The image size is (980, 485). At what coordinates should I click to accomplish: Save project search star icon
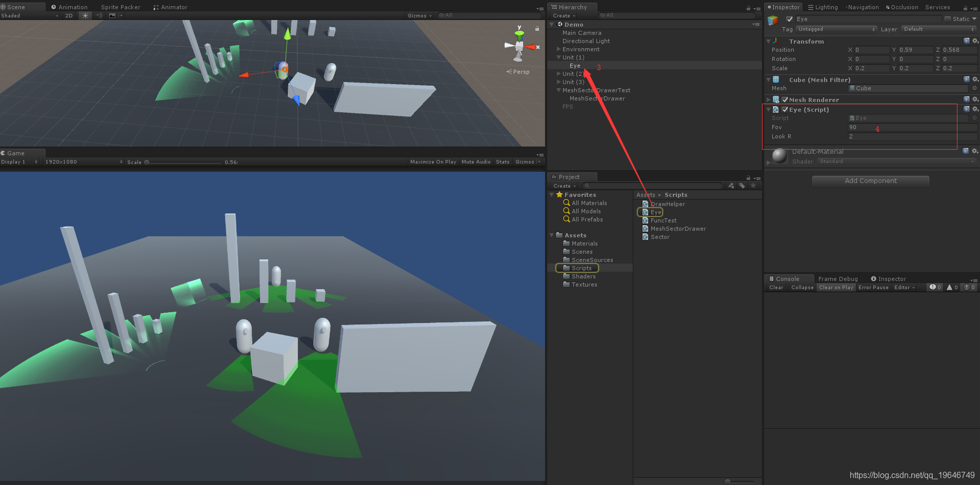(x=753, y=186)
